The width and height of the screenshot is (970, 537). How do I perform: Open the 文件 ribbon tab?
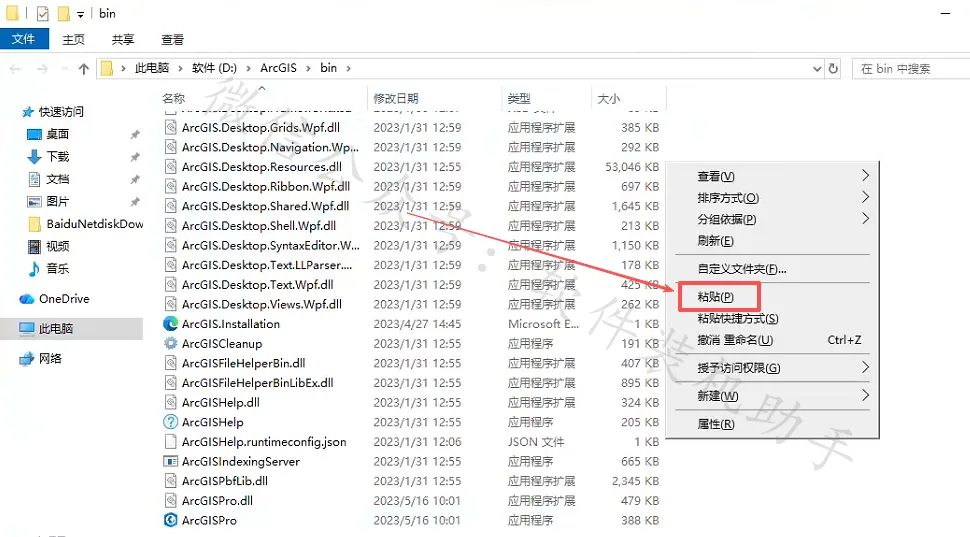point(24,39)
